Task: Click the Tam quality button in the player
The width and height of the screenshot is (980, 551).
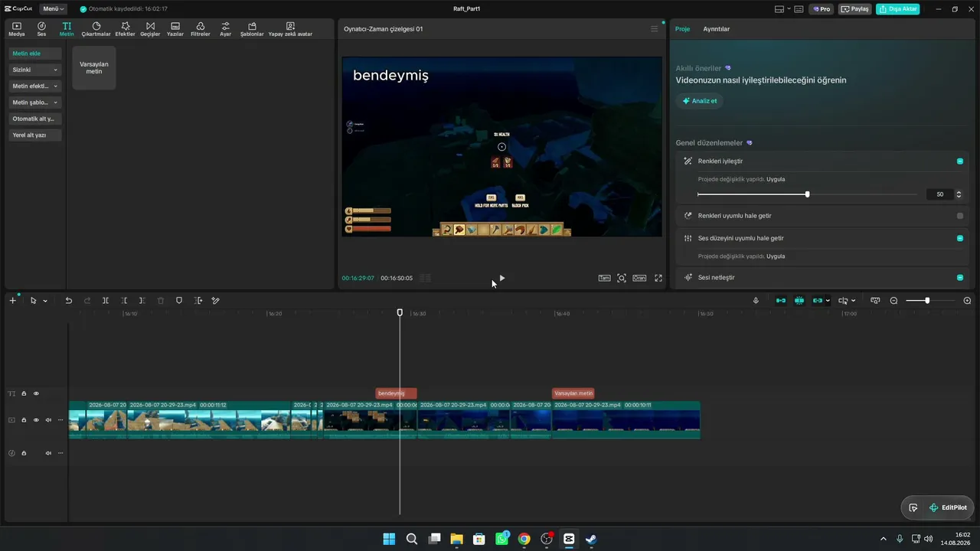Action: tap(605, 278)
